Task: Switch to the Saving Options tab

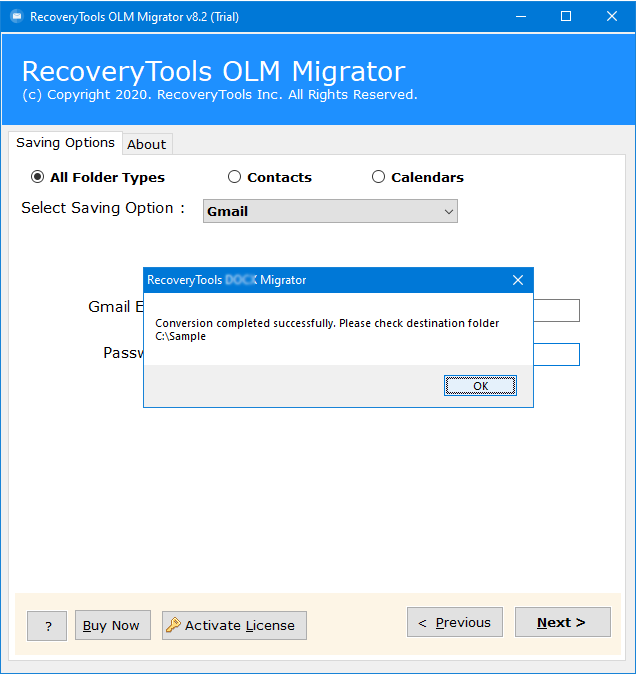Action: (x=65, y=143)
